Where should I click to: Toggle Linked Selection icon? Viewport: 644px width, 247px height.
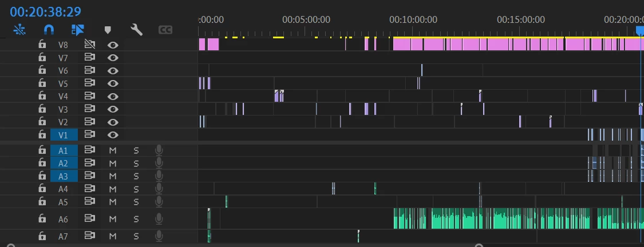78,30
